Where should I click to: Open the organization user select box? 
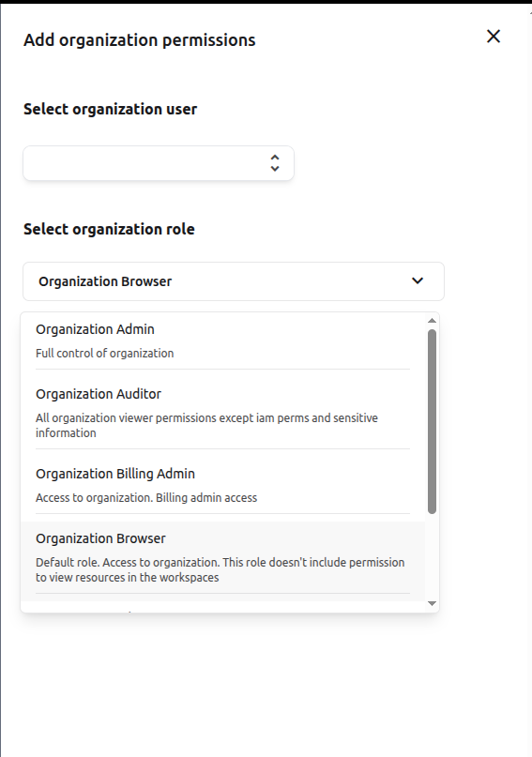[159, 163]
